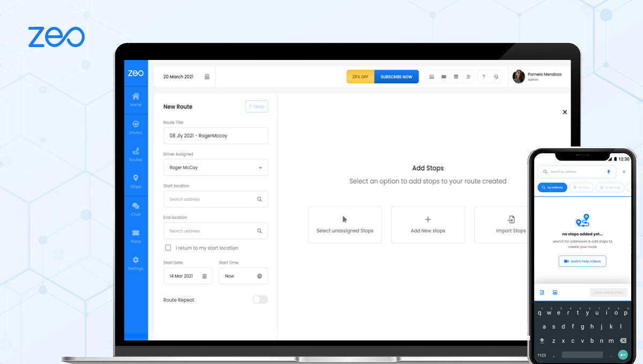Click the End location search field

click(215, 231)
